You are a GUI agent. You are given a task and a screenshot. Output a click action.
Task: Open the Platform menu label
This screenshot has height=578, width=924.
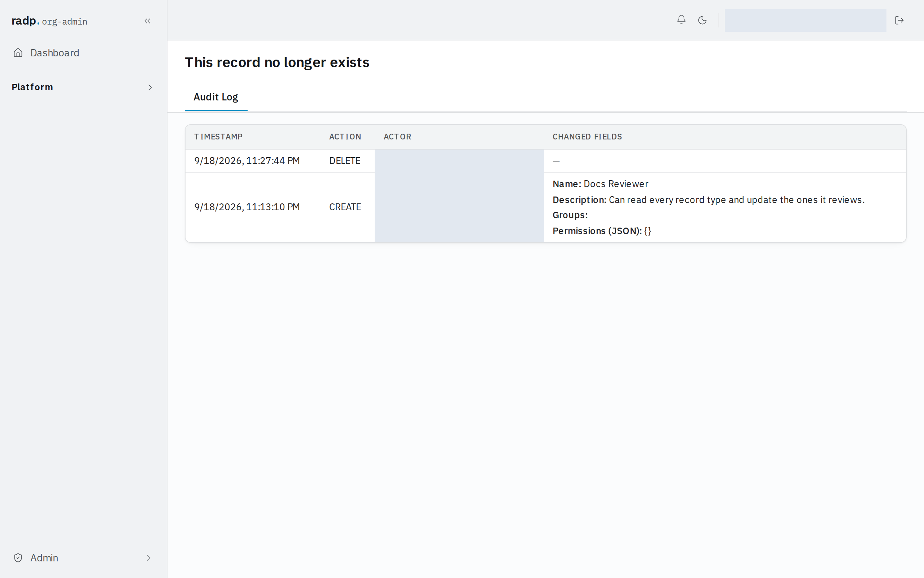tap(32, 87)
